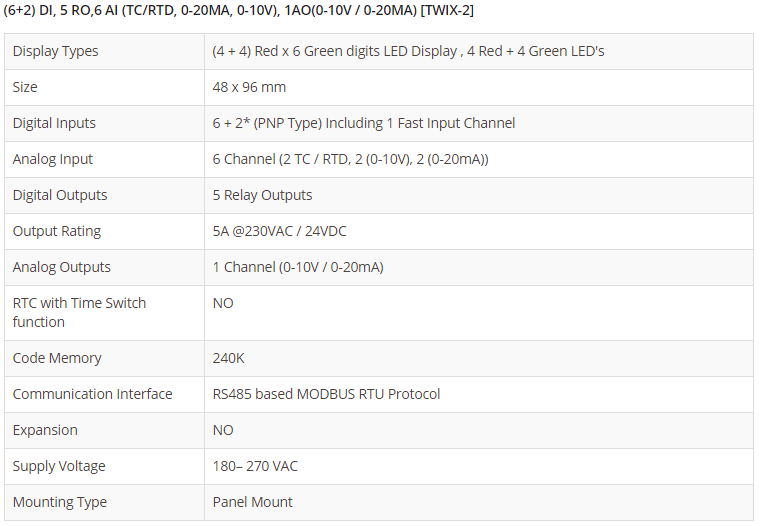Screen dimensions: 760x526
Task: Click the Digital Outputs row label
Action: pos(60,195)
